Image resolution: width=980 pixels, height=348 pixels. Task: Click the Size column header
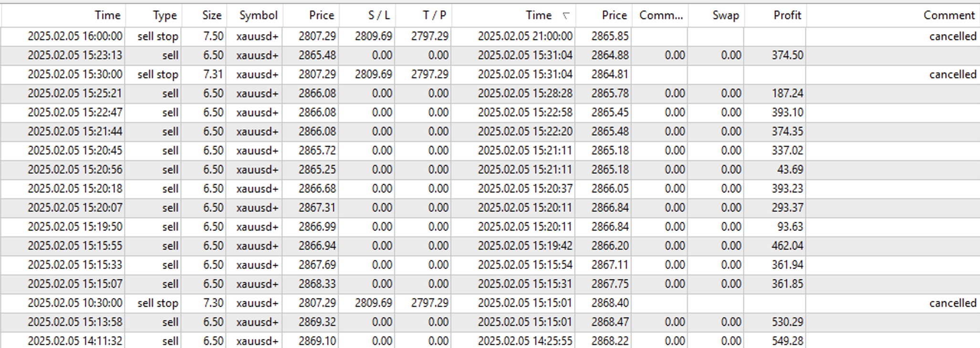(x=211, y=15)
